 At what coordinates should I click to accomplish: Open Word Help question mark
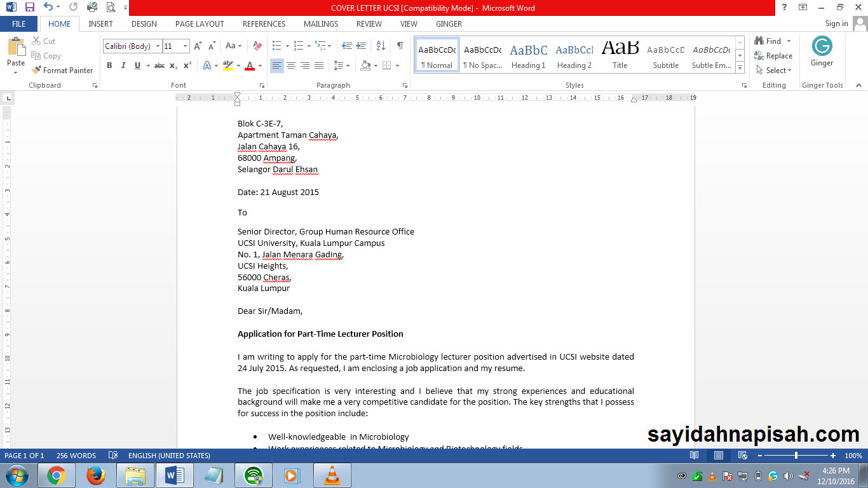pos(785,8)
